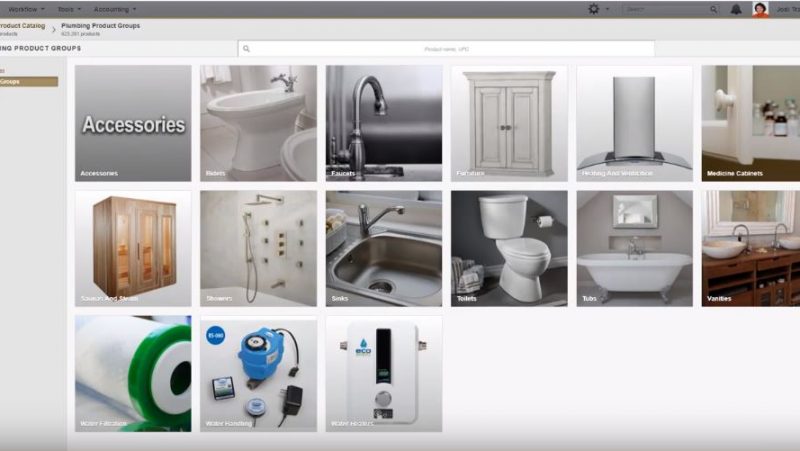Screen dimensions: 800x451
Task: Type in the product name search field
Action: (x=447, y=48)
